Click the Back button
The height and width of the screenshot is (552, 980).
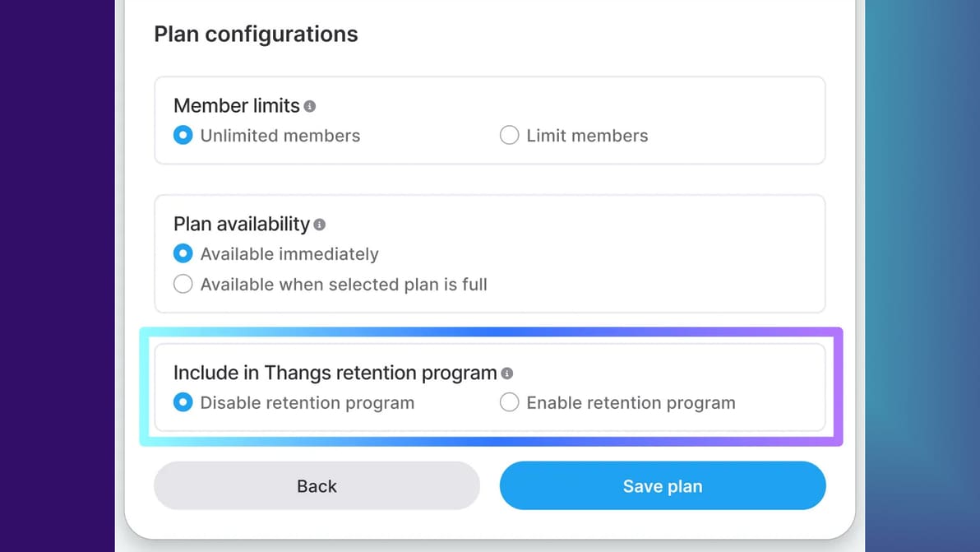[x=317, y=486]
